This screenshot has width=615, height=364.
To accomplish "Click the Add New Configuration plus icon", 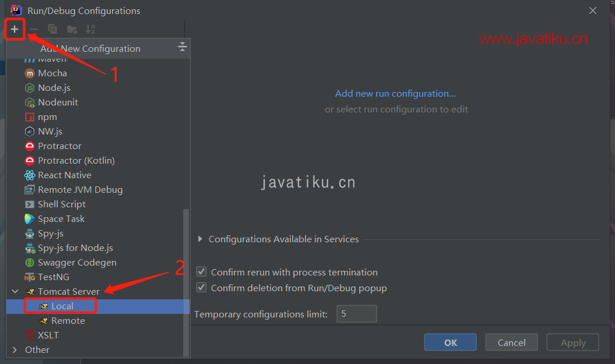I will [15, 29].
